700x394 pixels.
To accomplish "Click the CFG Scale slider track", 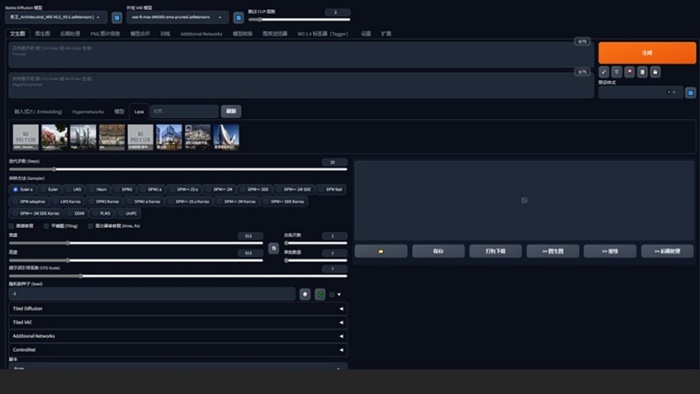I will pos(178,276).
